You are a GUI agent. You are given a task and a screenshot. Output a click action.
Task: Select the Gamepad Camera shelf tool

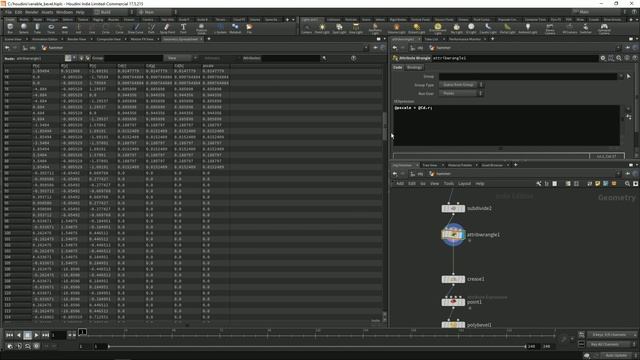tap(604, 28)
